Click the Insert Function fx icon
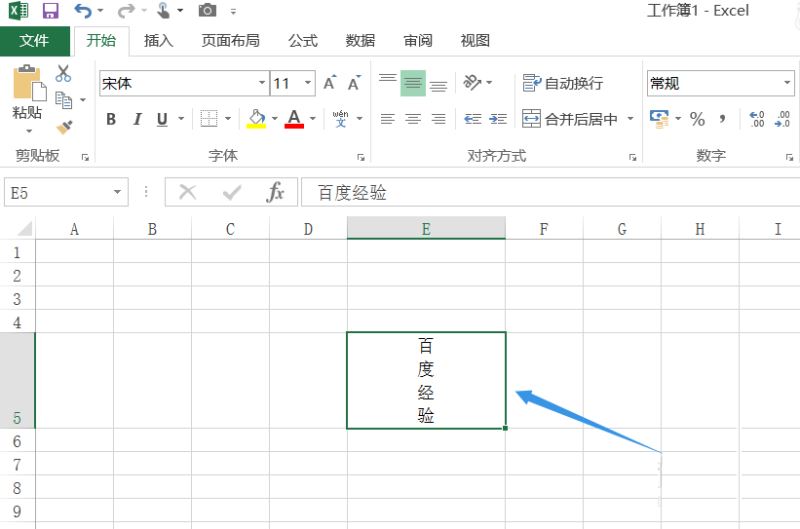Image resolution: width=800 pixels, height=529 pixels. click(x=275, y=192)
